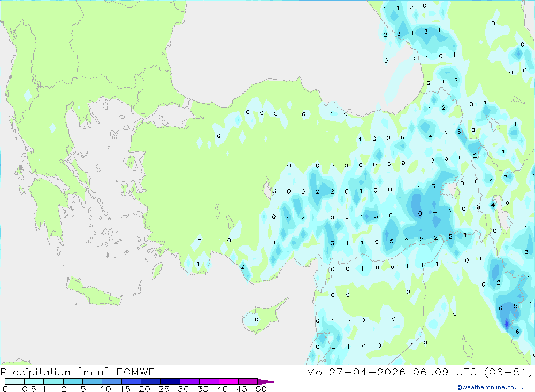Click the '(06+51)' forecast offset text
535x392 pixels.
[508, 372]
